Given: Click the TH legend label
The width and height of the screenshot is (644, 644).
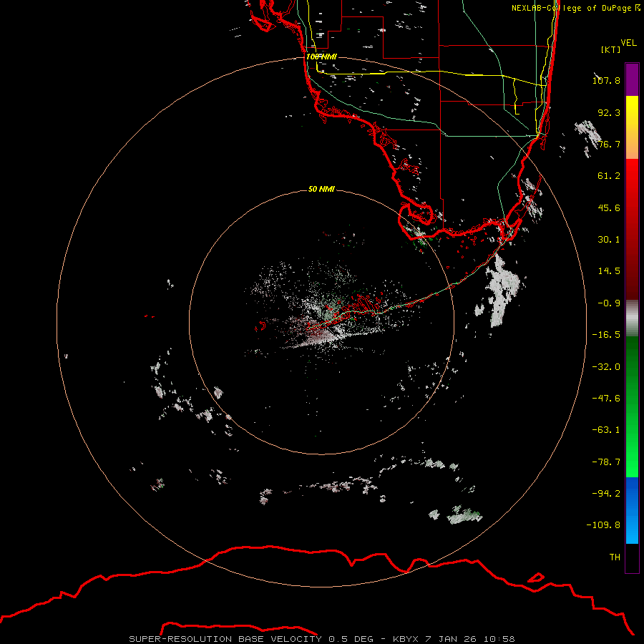Looking at the screenshot, I should [615, 557].
